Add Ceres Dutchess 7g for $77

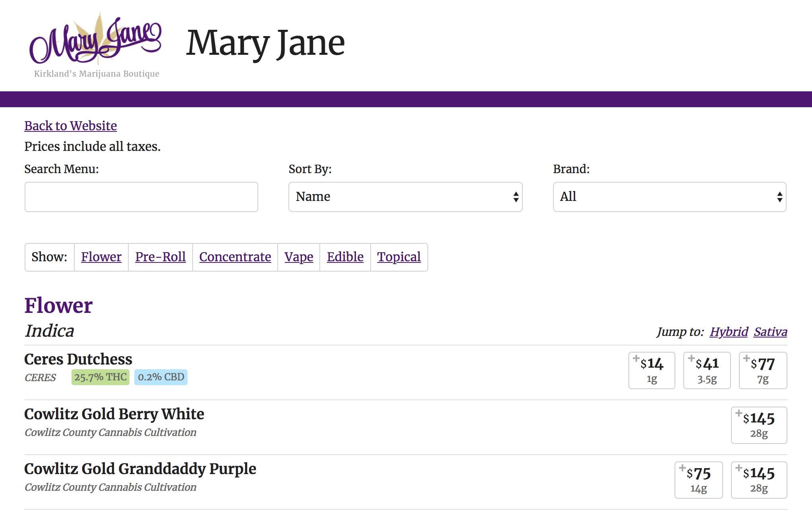pyautogui.click(x=762, y=370)
